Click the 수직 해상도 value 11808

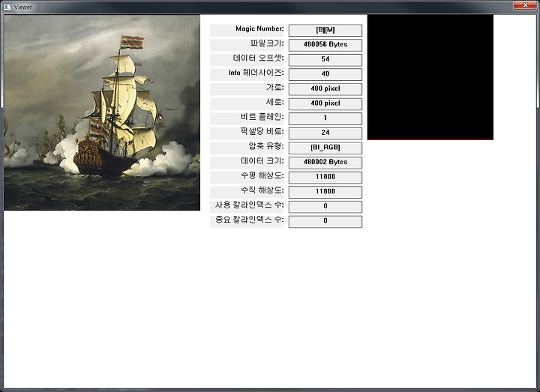tap(325, 192)
